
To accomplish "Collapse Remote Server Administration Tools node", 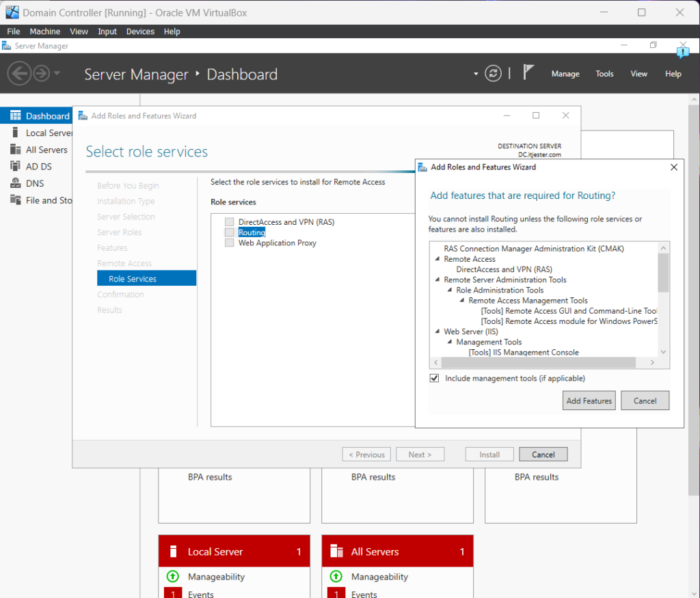I will 437,280.
